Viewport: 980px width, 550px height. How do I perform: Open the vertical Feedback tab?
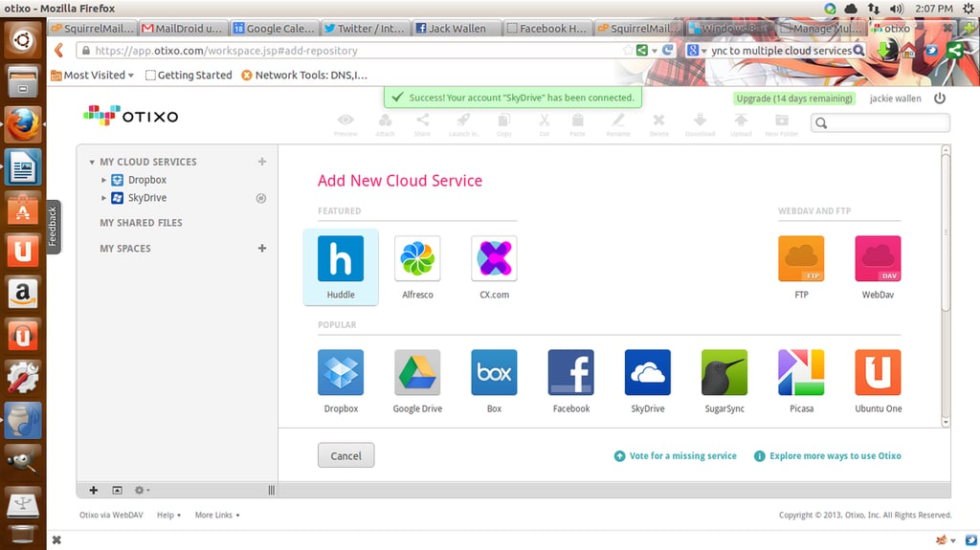tap(54, 227)
